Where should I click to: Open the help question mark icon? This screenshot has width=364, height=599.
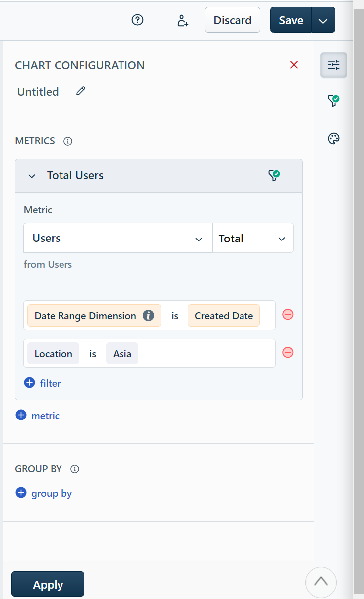(137, 20)
